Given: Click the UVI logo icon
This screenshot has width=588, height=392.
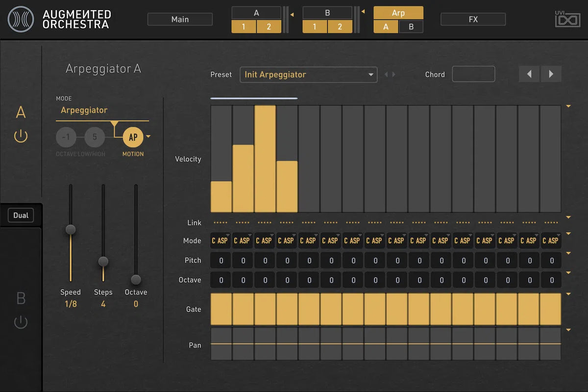Looking at the screenshot, I should (x=567, y=20).
